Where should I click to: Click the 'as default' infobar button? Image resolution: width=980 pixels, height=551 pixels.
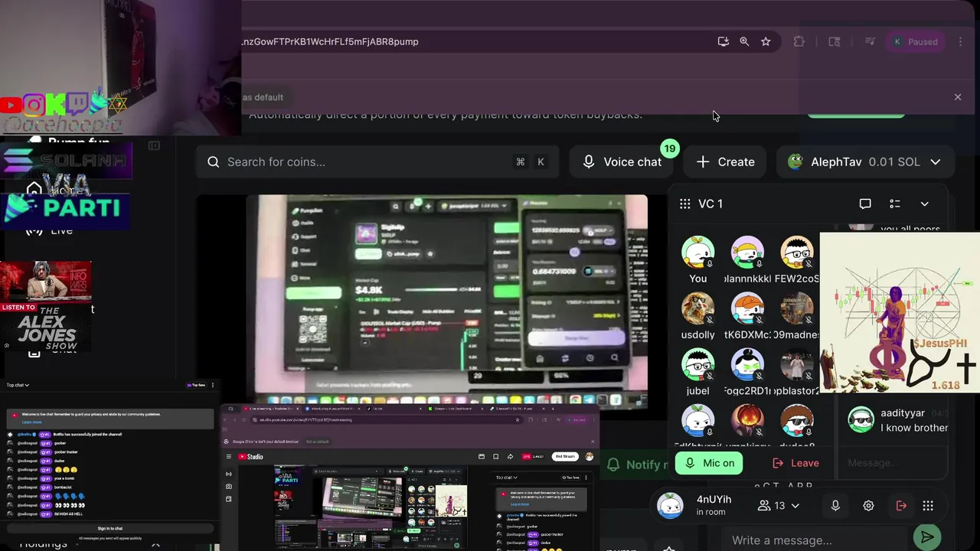click(263, 97)
